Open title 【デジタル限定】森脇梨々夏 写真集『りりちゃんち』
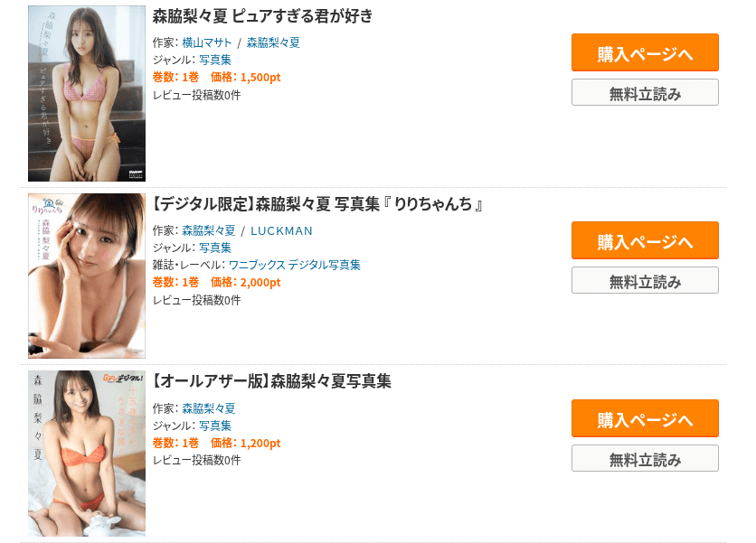The width and height of the screenshot is (756, 543). click(x=317, y=204)
